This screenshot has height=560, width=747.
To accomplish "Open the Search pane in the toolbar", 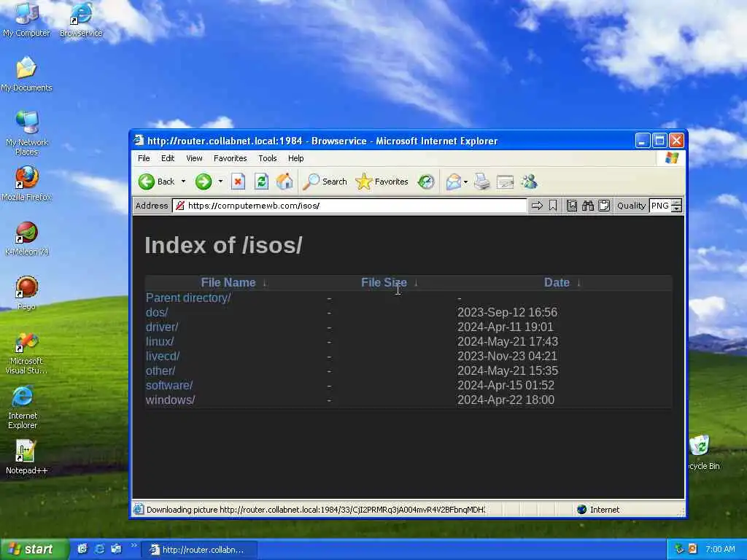I will click(325, 182).
